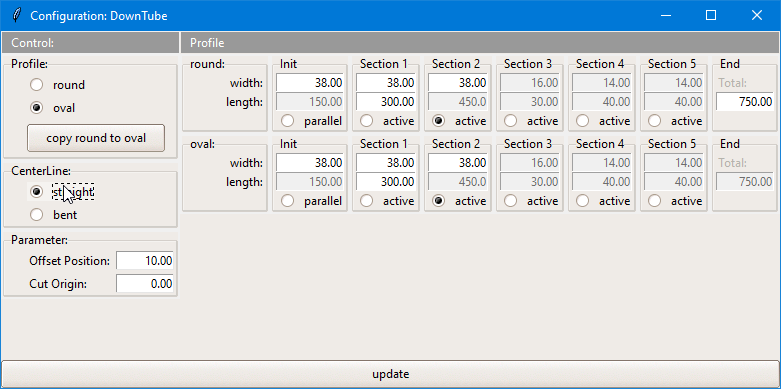
Task: Click round Section 5 length field
Action: (674, 102)
